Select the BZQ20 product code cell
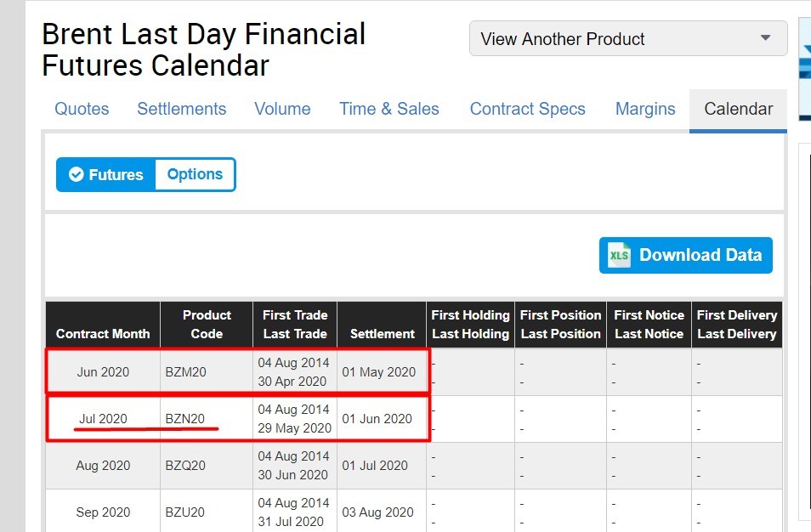The width and height of the screenshot is (811, 532). click(185, 466)
